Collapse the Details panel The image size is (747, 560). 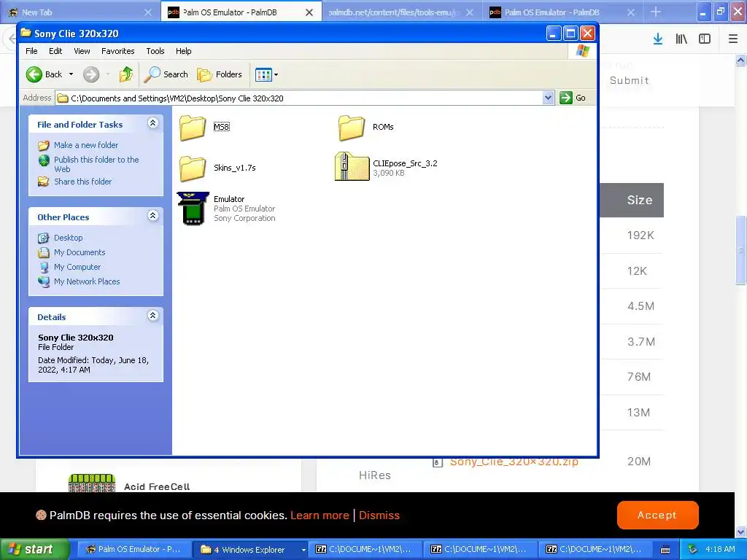(x=153, y=316)
